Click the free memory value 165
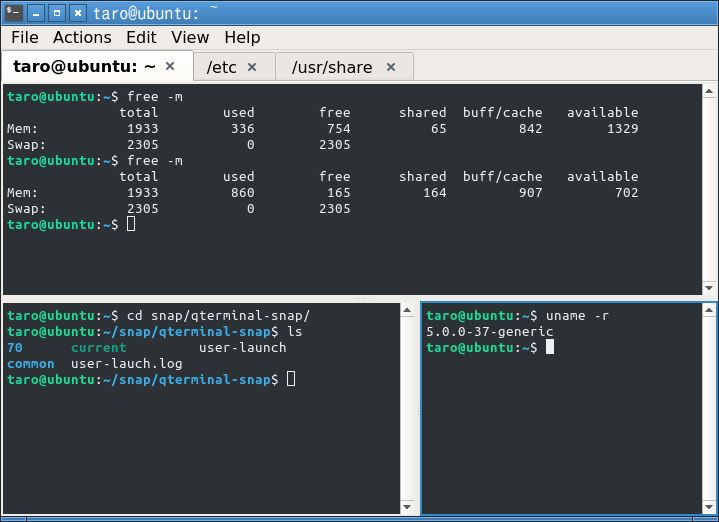 pyautogui.click(x=338, y=193)
